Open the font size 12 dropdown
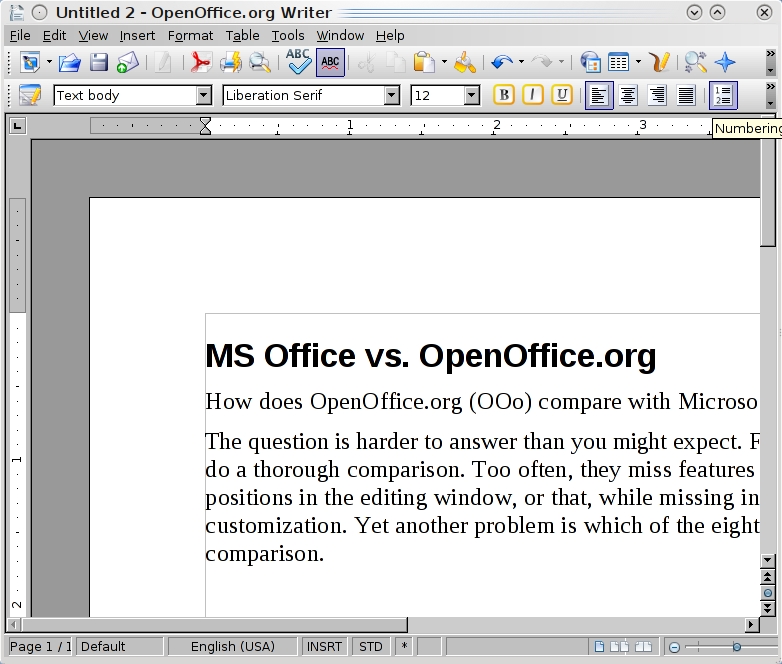This screenshot has height=664, width=782. point(472,96)
